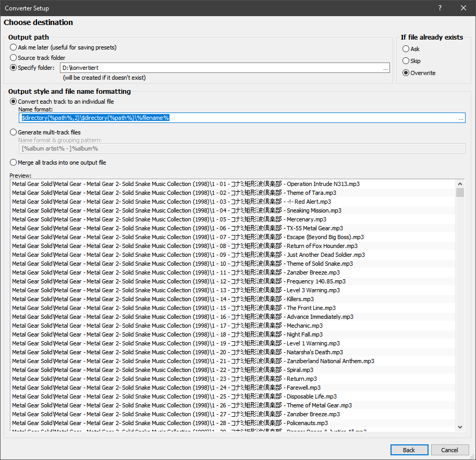This screenshot has height=460, width=476.
Task: Select preview row 'Spiral.mp3'
Action: 233,370
